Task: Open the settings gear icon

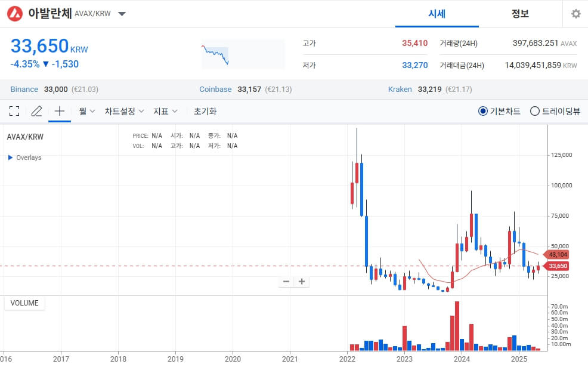Action: pos(575,13)
